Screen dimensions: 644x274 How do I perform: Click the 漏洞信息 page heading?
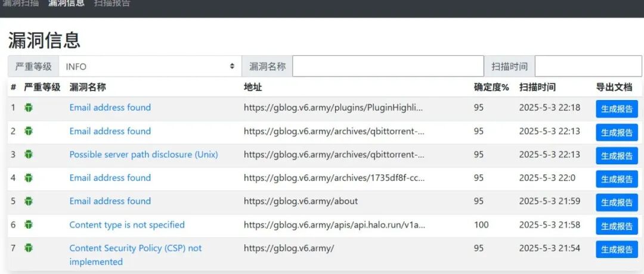(44, 40)
